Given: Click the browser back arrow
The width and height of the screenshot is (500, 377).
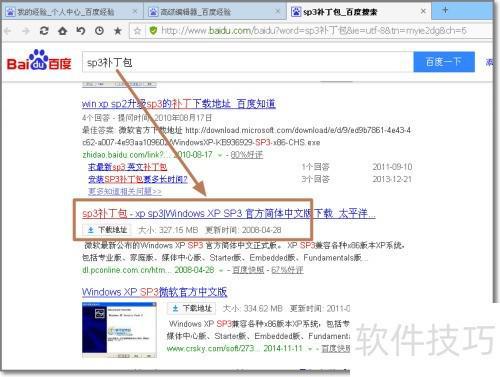Looking at the screenshot, I should click(8, 31).
